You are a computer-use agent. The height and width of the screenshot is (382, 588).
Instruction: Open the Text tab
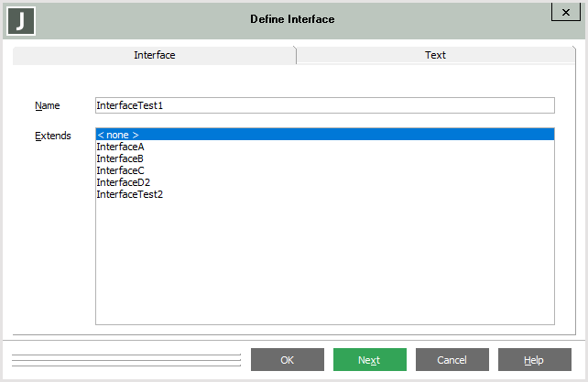pyautogui.click(x=435, y=55)
